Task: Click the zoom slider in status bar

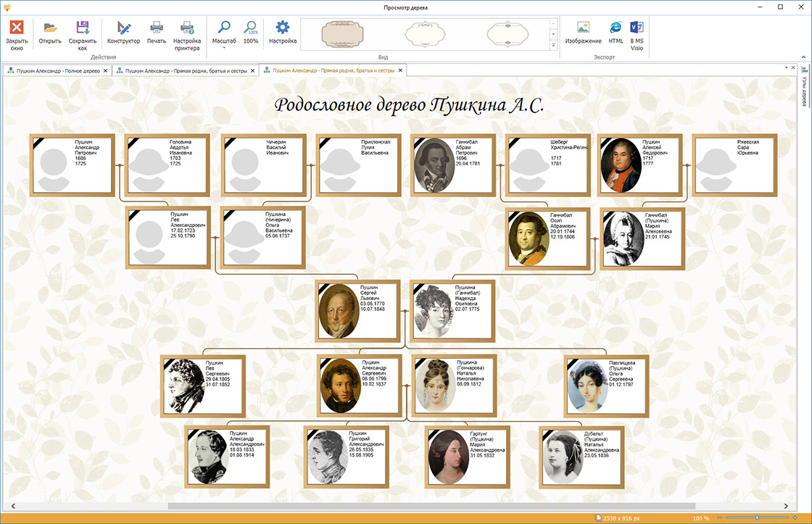Action: pos(756,517)
